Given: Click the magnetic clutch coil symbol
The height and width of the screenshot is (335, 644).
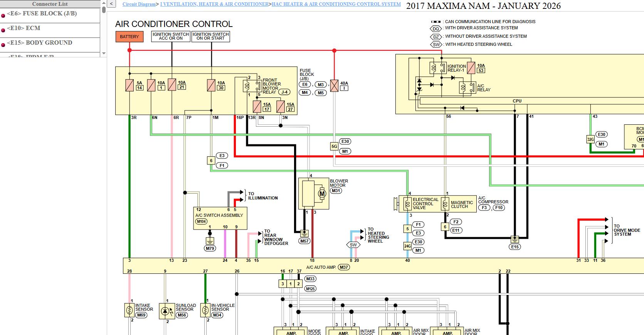Looking at the screenshot, I should (x=445, y=204).
